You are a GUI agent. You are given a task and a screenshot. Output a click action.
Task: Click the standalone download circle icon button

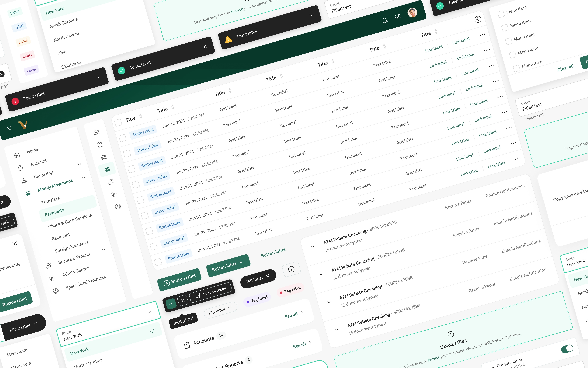291,269
